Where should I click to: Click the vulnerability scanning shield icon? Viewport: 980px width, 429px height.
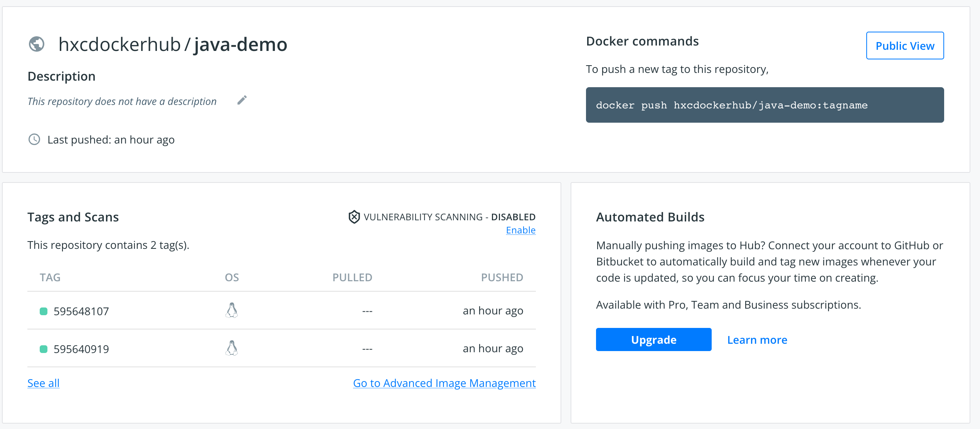coord(354,217)
